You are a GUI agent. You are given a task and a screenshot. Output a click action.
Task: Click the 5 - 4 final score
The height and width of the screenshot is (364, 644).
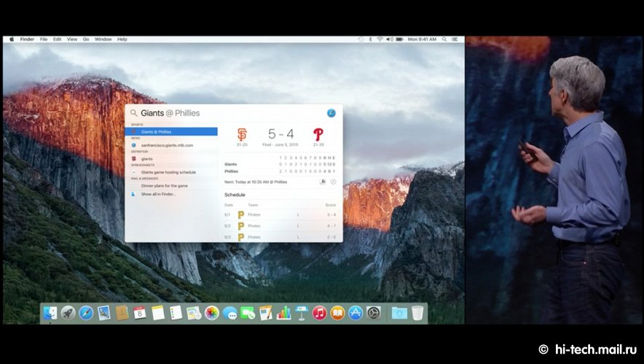pos(281,134)
